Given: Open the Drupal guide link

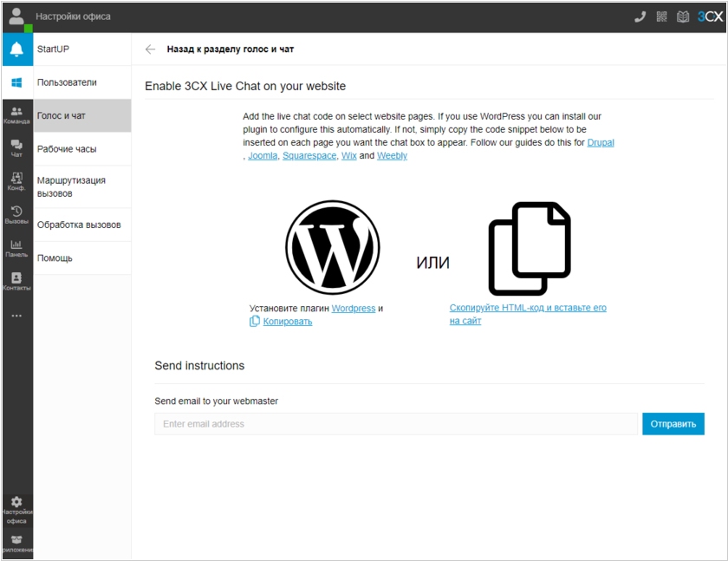Looking at the screenshot, I should (x=601, y=142).
